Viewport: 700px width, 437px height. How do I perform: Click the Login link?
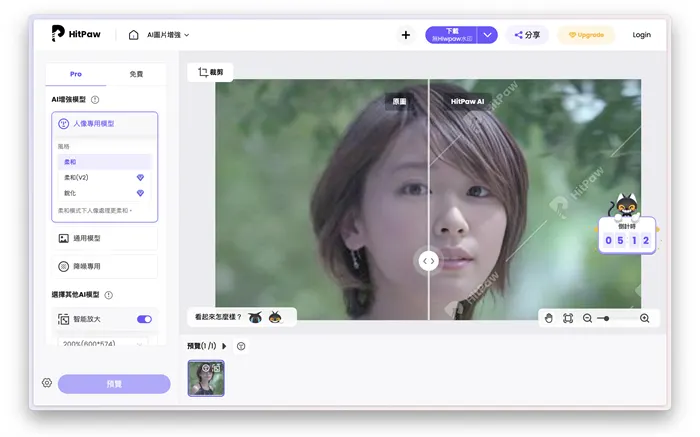click(x=642, y=35)
